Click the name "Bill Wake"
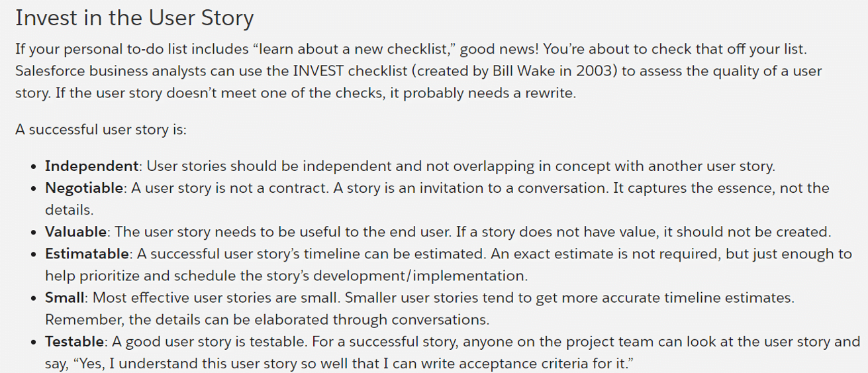Image resolution: width=868 pixels, height=373 pixels. click(526, 71)
